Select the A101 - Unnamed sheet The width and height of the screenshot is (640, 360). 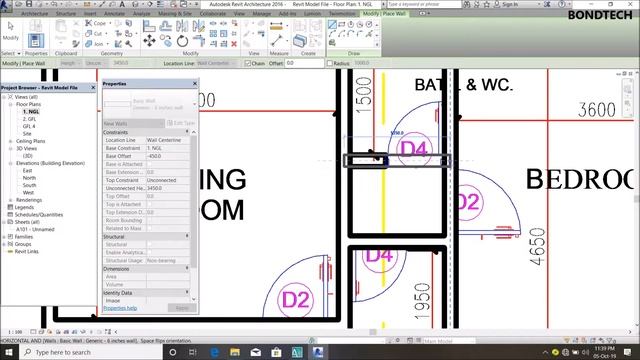click(x=35, y=229)
